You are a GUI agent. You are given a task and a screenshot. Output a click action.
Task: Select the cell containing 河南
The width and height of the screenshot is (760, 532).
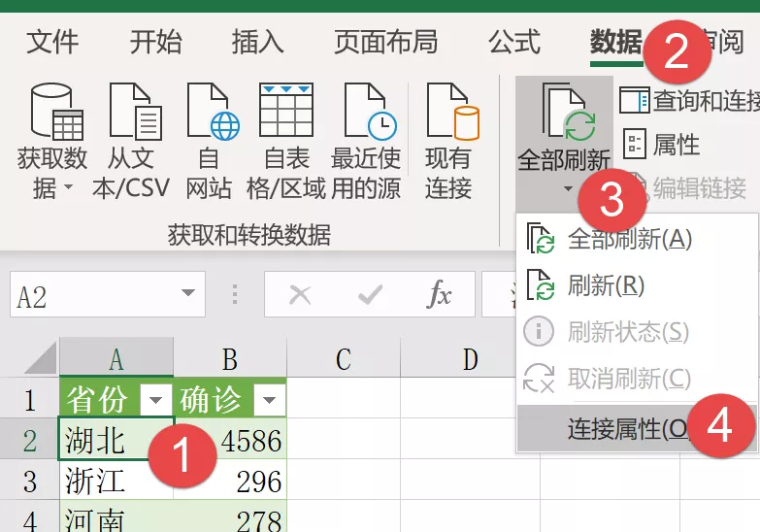[x=116, y=517]
